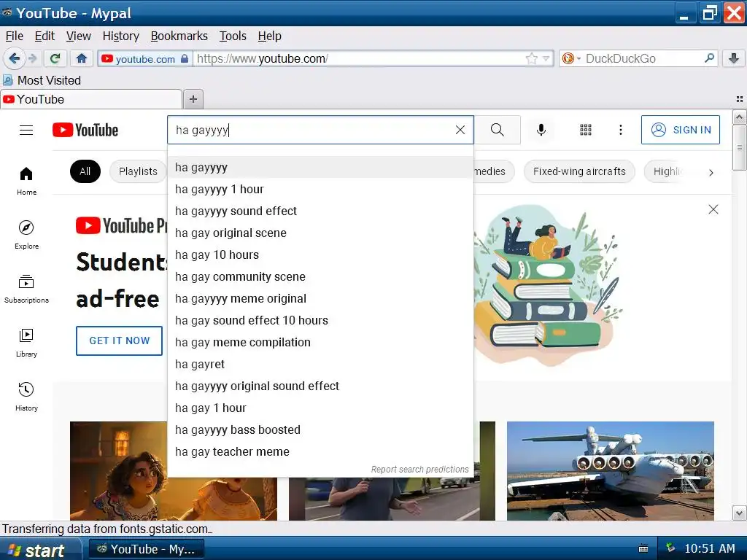Reload the page with the refresh icon
This screenshot has width=747, height=560.
55,58
